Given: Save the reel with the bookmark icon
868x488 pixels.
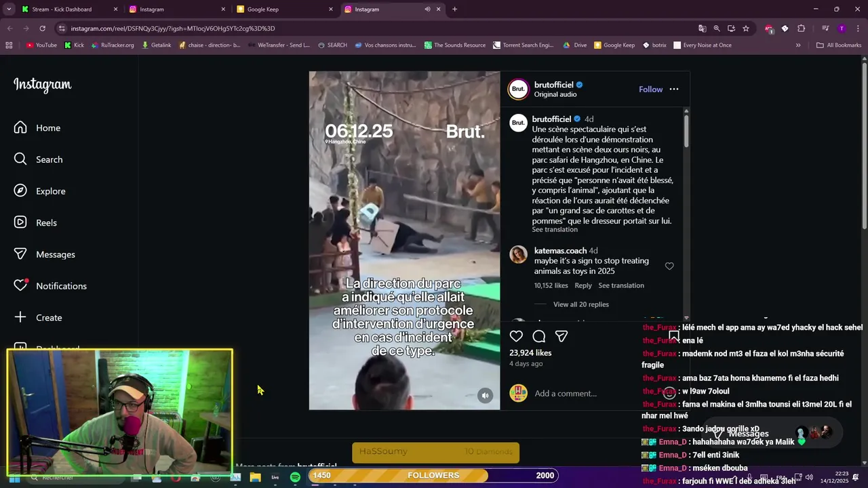Looking at the screenshot, I should coord(674,336).
